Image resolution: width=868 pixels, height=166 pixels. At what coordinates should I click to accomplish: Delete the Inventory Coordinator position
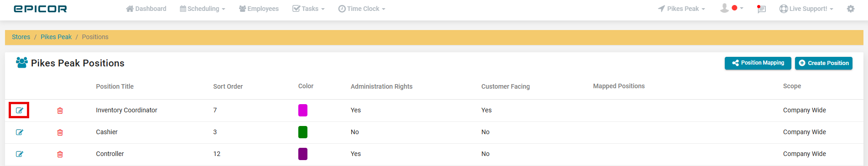[60, 111]
